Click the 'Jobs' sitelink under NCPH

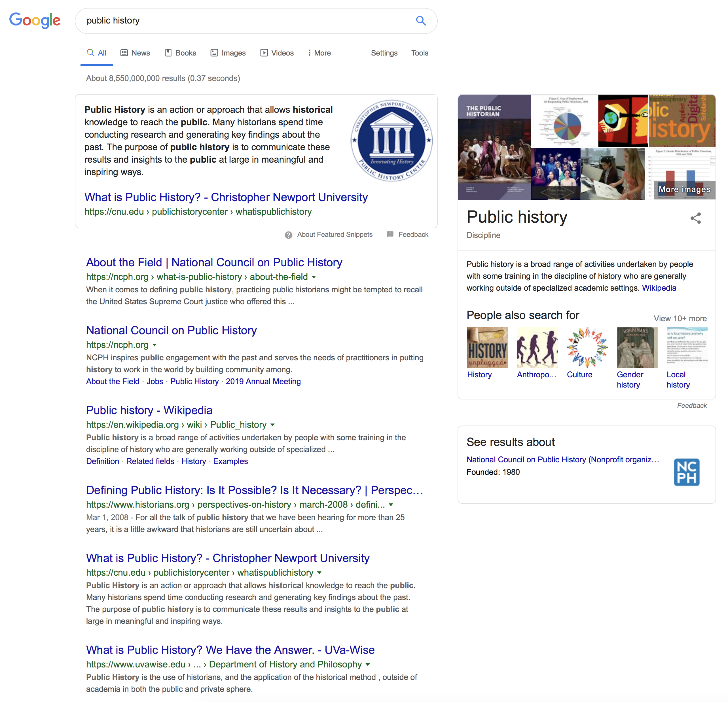[x=155, y=381]
